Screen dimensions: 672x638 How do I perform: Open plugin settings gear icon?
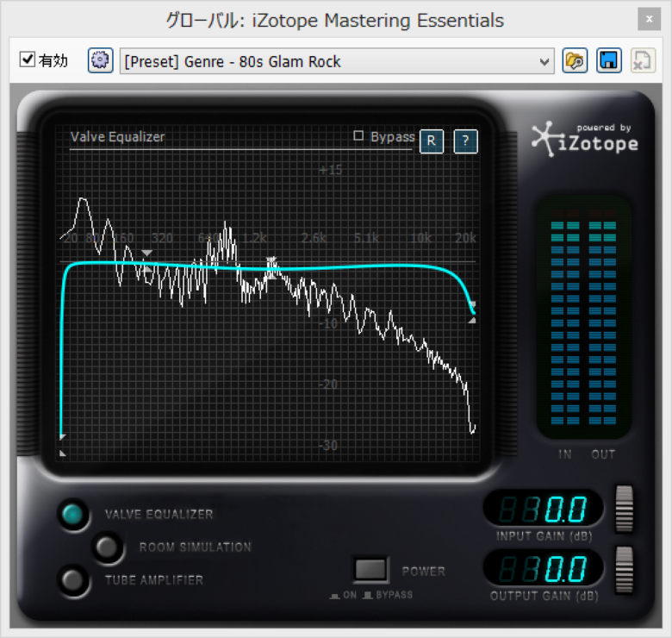tap(100, 60)
